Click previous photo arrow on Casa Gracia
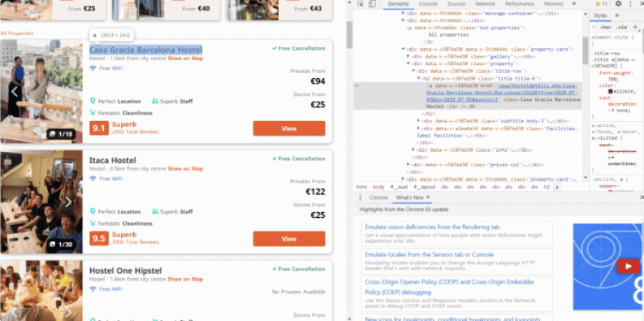The width and height of the screenshot is (644, 321). [x=14, y=91]
